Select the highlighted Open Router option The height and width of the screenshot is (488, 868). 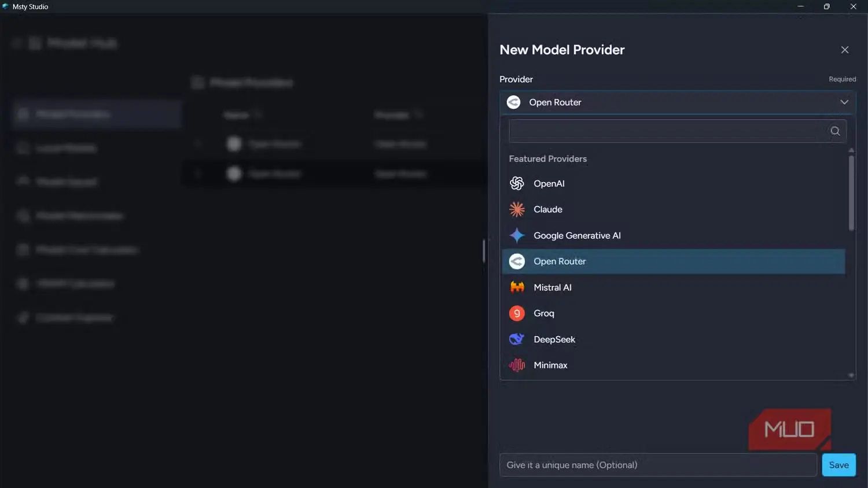674,261
